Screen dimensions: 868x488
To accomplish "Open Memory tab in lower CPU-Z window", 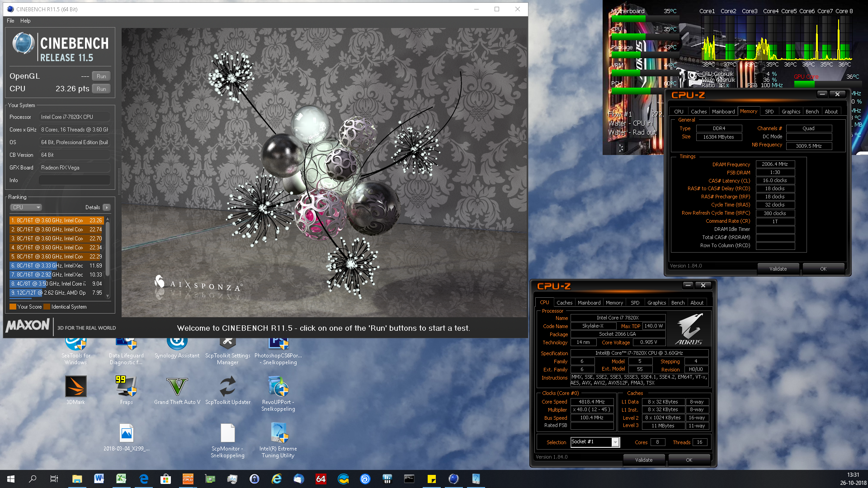I will tap(614, 303).
